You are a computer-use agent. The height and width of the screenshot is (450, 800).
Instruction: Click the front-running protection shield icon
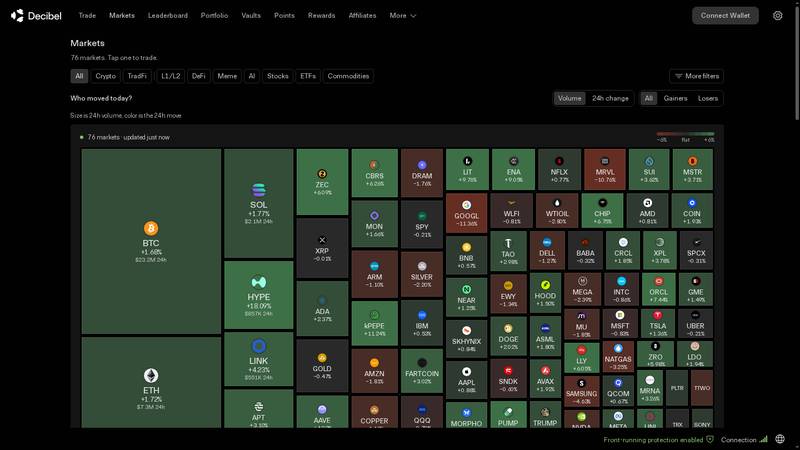[x=710, y=439]
